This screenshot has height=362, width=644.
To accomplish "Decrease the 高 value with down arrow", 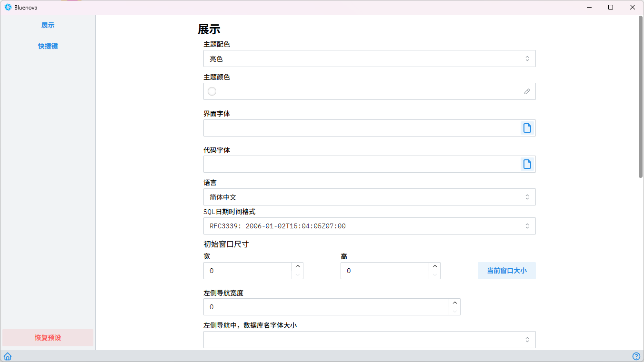I will [x=434, y=275].
